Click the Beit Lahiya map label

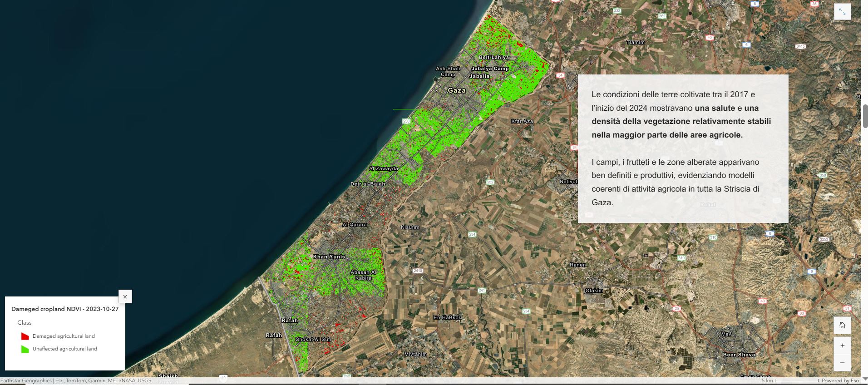(x=494, y=57)
